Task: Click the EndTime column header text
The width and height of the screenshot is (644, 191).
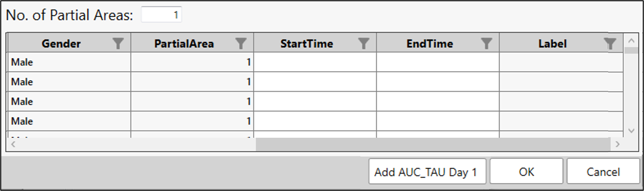Action: [429, 43]
